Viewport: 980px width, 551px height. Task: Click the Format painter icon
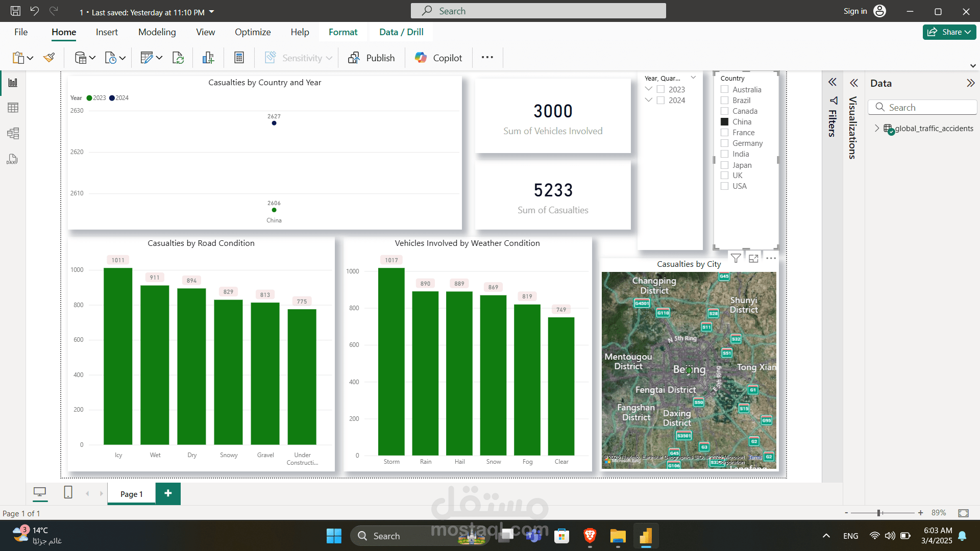50,58
